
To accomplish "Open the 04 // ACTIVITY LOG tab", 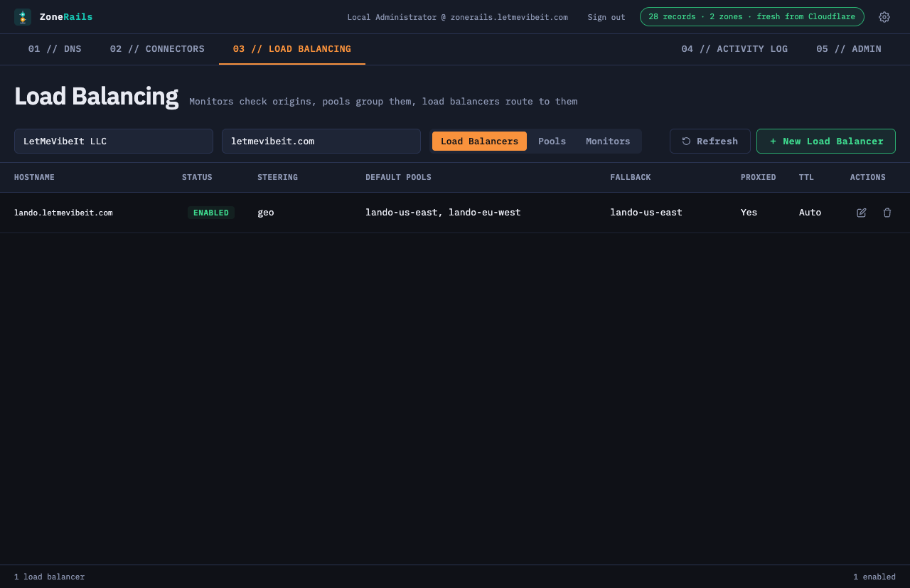I will pos(734,49).
